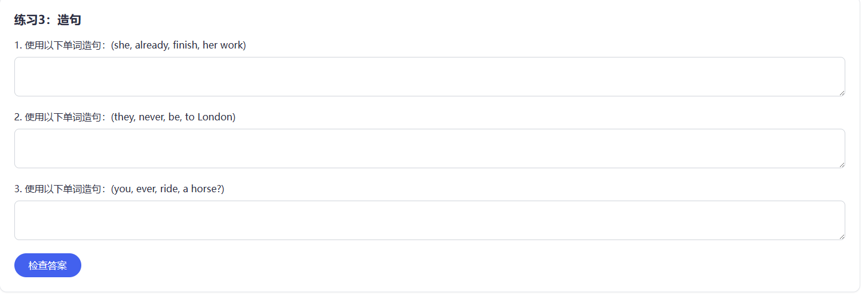Image resolution: width=868 pixels, height=294 pixels.
Task: Click the question 2 prompt 使用以下单词造句
Action: (68, 117)
